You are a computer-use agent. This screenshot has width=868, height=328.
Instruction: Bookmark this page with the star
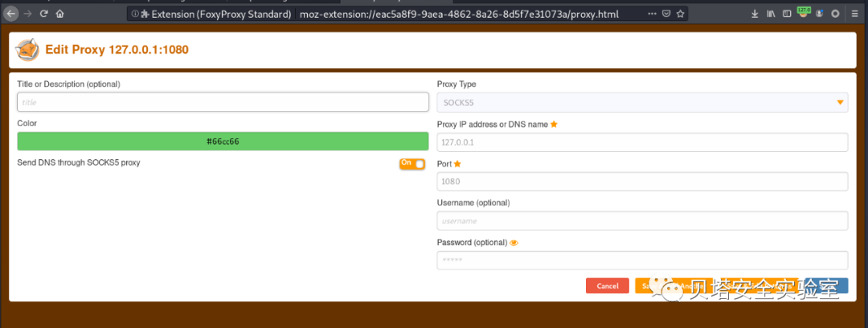tap(681, 14)
